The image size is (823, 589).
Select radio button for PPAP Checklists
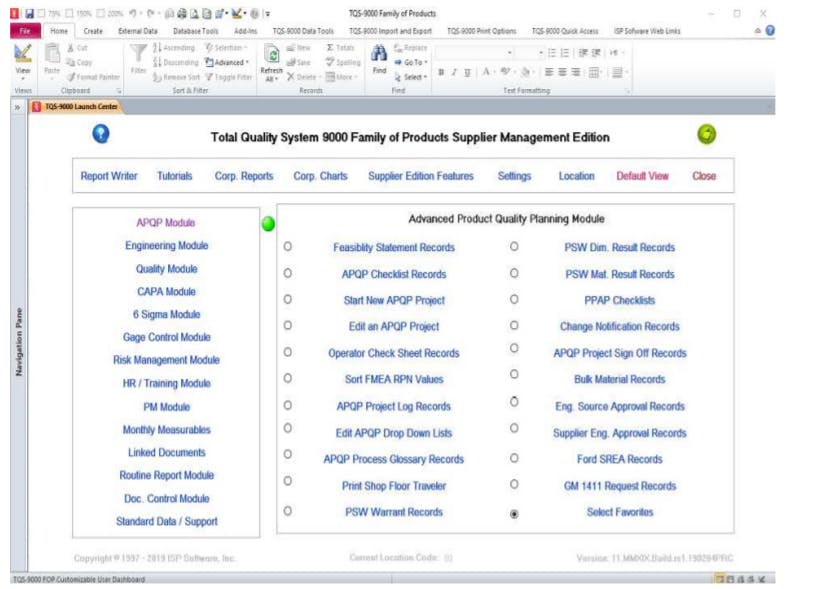(x=514, y=299)
